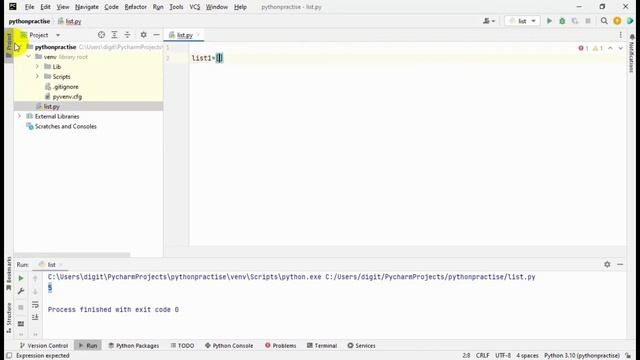Open TODO tool window
The width and height of the screenshot is (640, 360).
(x=182, y=345)
